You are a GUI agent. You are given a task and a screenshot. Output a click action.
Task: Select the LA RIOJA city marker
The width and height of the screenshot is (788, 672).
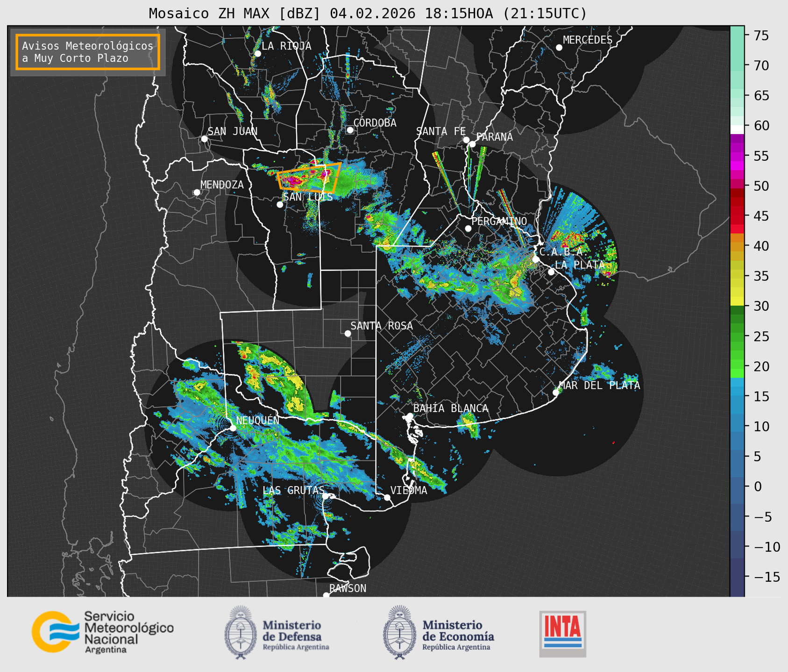pyautogui.click(x=258, y=54)
